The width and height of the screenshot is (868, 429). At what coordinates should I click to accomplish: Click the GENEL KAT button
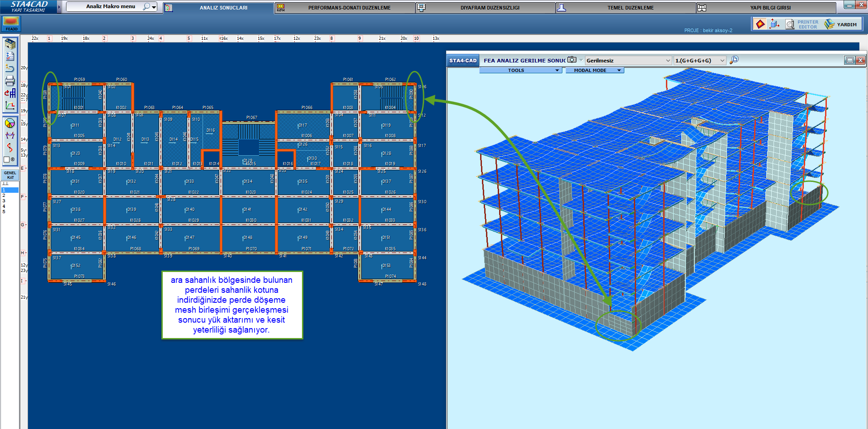click(10, 175)
